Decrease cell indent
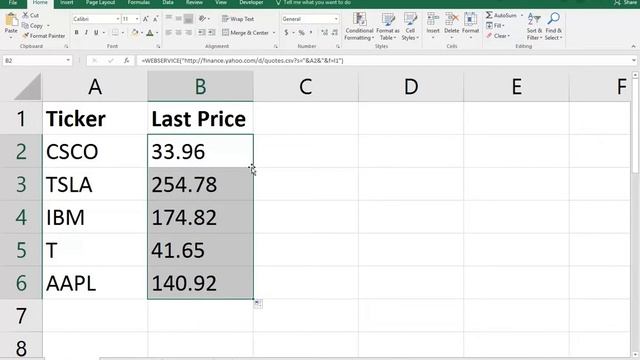The image size is (640, 360). coord(202,33)
